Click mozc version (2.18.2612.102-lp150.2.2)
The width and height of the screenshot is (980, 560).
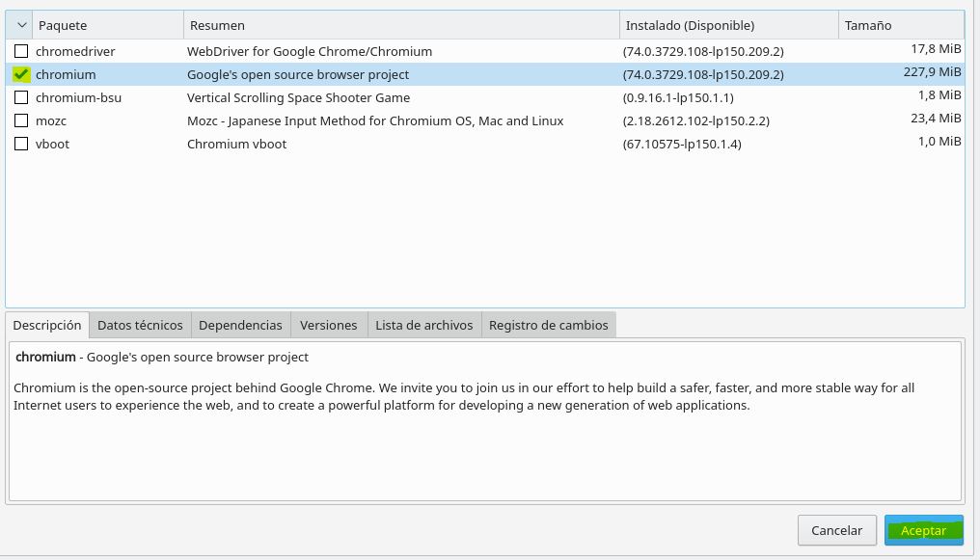pos(696,120)
